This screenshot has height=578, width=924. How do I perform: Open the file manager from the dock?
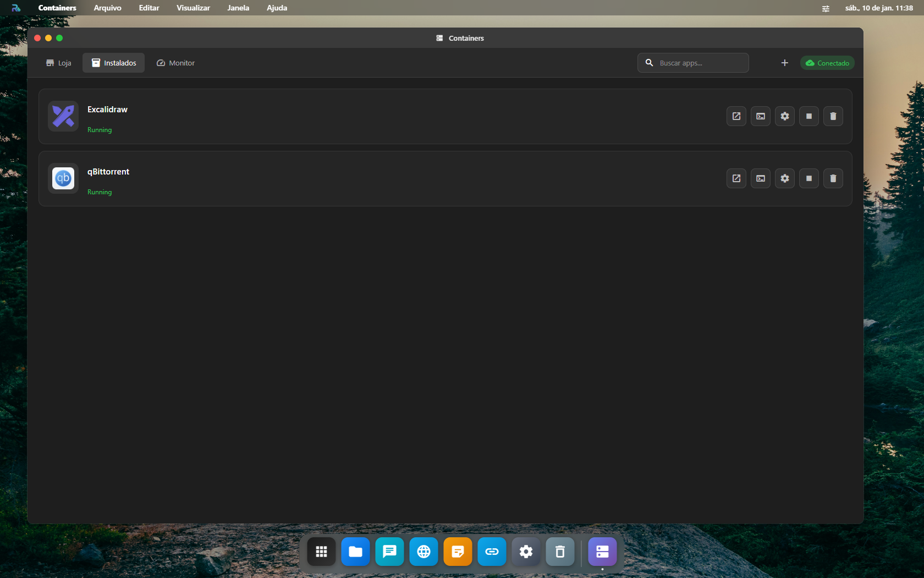[355, 552]
